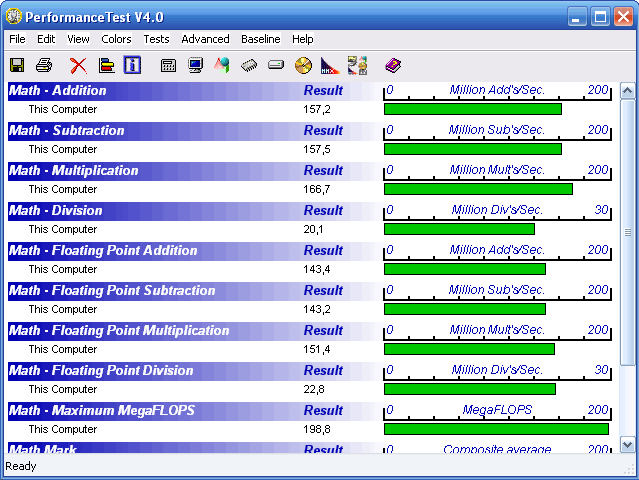Click the 157,2 addition result value
Viewport: 639px width, 480px height.
(317, 110)
